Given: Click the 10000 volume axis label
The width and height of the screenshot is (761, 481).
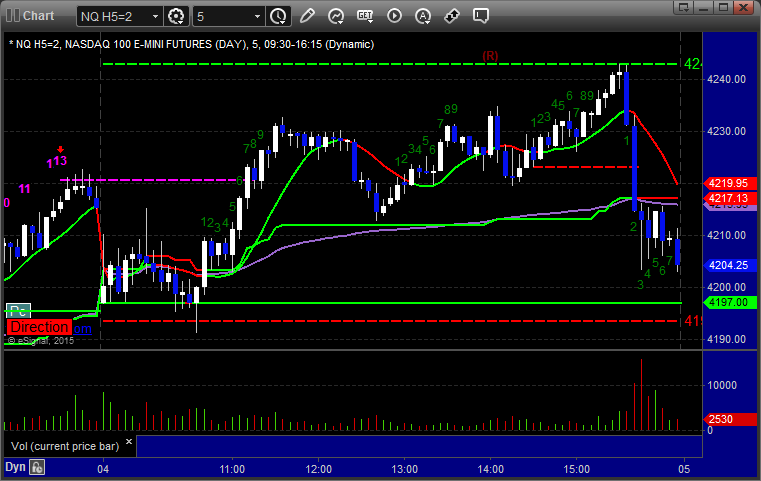Looking at the screenshot, I should [722, 385].
